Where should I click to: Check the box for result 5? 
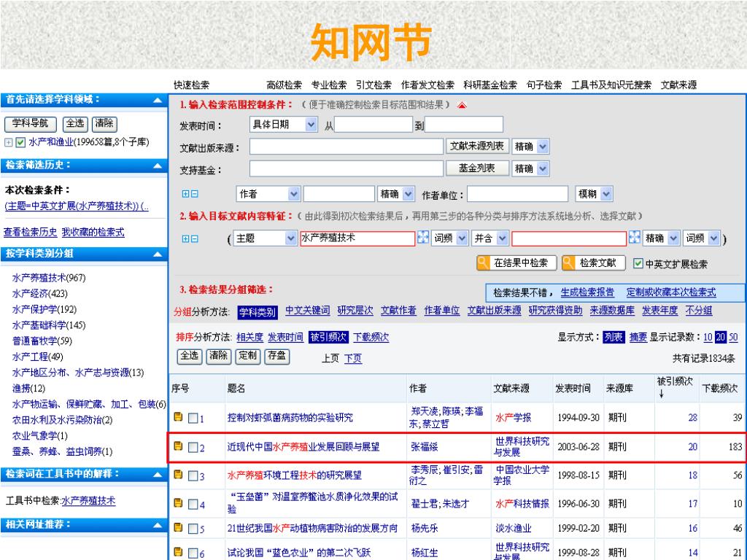(x=193, y=529)
